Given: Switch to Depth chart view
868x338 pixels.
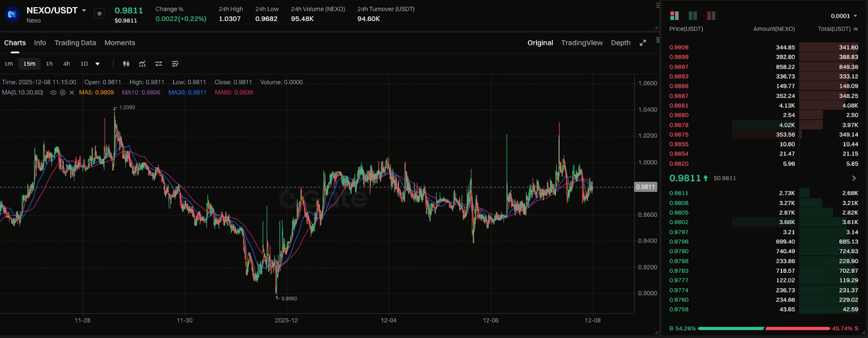Looking at the screenshot, I should point(621,43).
